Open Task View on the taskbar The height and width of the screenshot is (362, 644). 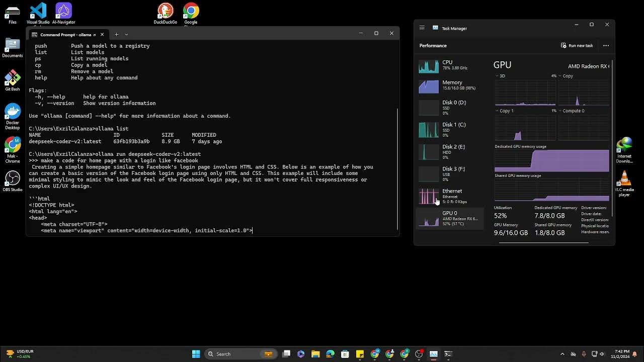coord(286,354)
